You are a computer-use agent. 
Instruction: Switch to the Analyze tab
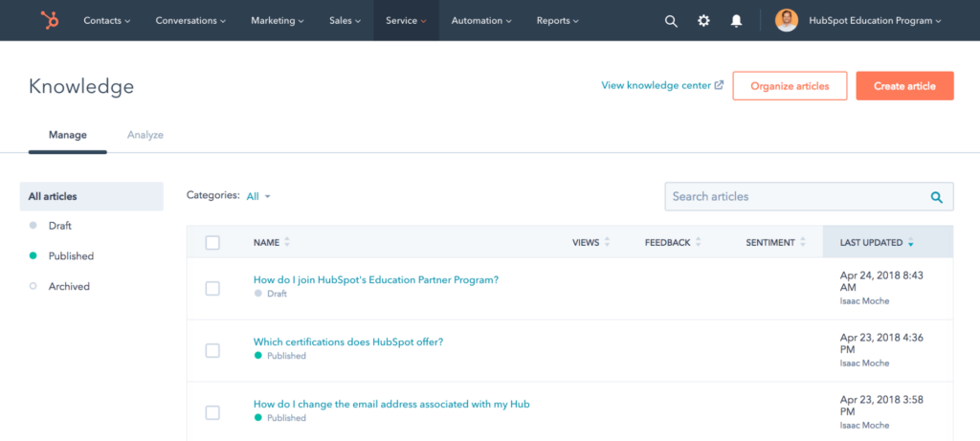pyautogui.click(x=145, y=134)
